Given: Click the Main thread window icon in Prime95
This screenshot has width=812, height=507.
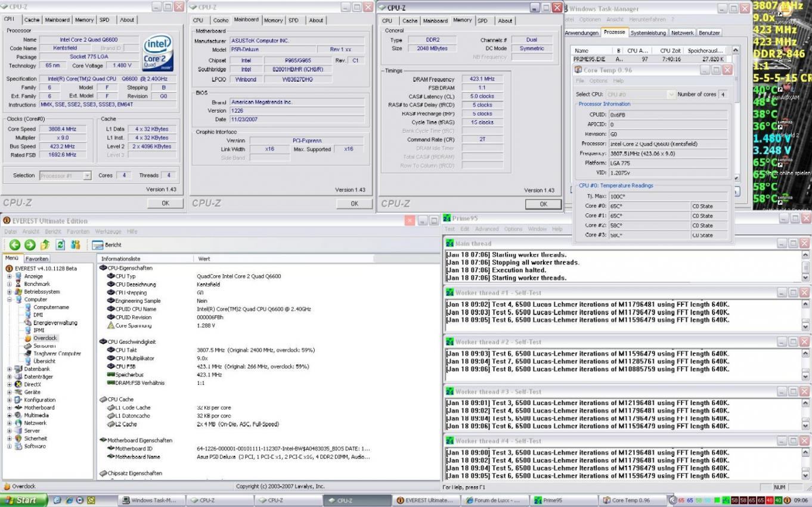Looking at the screenshot, I should click(450, 243).
